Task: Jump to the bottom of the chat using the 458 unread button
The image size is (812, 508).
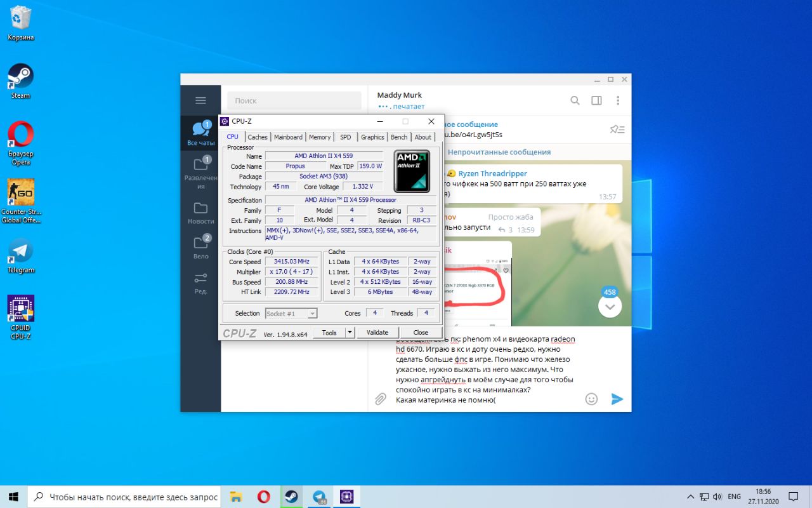Action: point(610,306)
